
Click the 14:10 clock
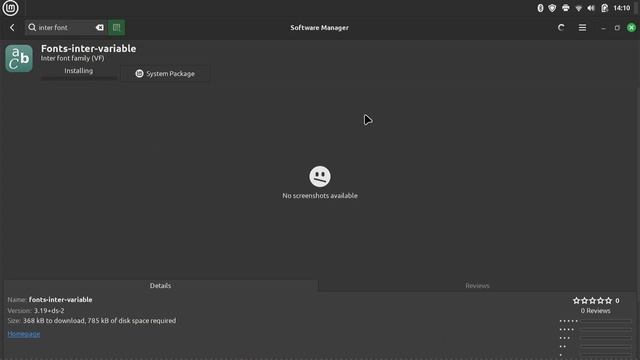tap(622, 8)
